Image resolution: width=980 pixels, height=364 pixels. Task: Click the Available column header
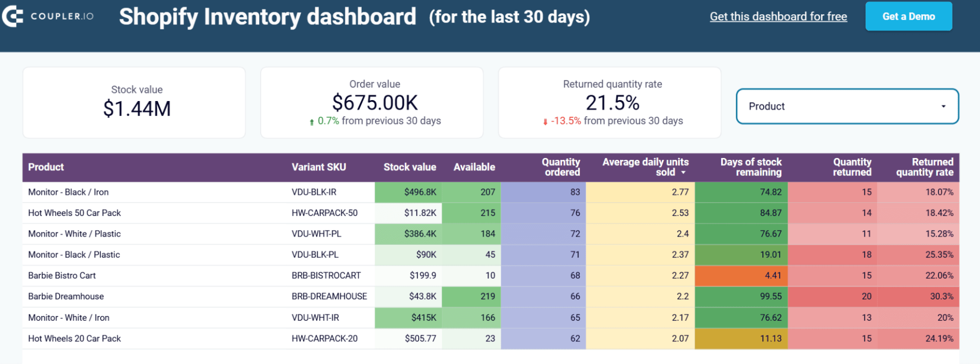(x=474, y=167)
